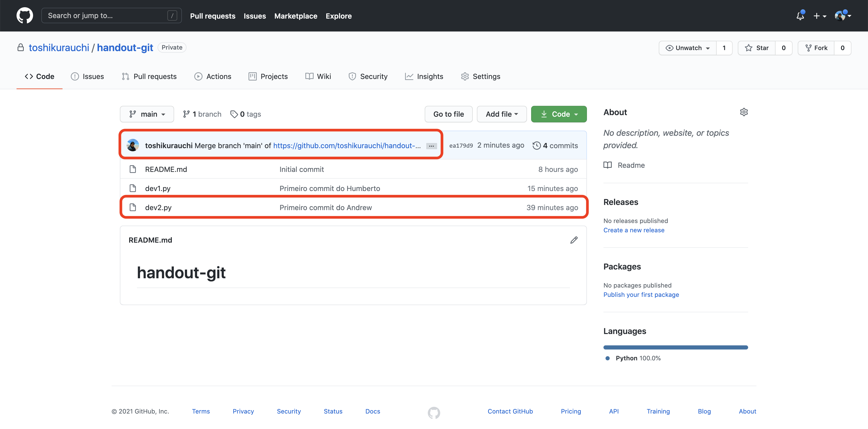Click Pull requests in the top header

(x=213, y=16)
